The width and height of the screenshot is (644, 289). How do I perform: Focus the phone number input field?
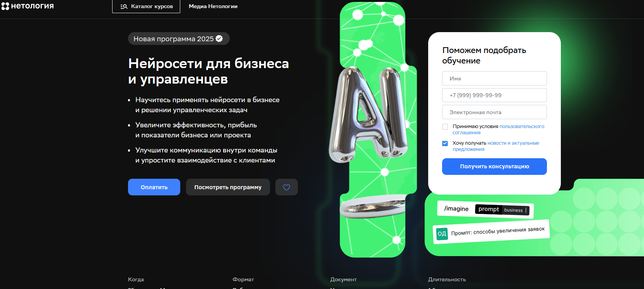tap(494, 95)
